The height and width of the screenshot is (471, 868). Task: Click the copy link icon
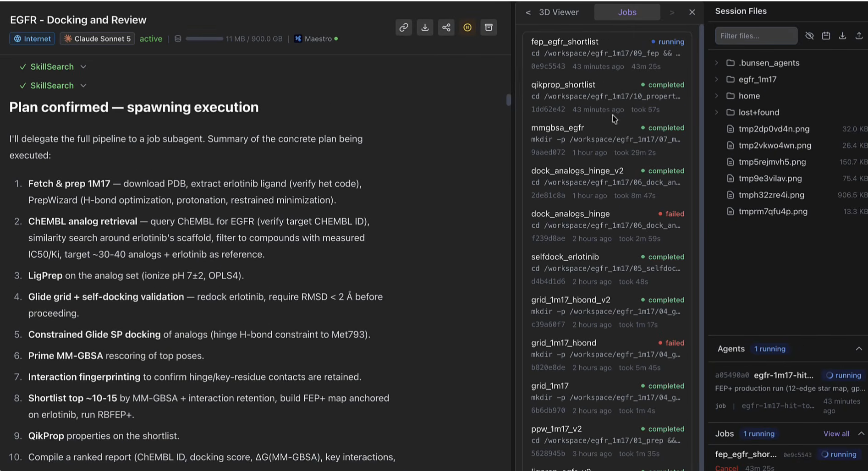pos(404,27)
